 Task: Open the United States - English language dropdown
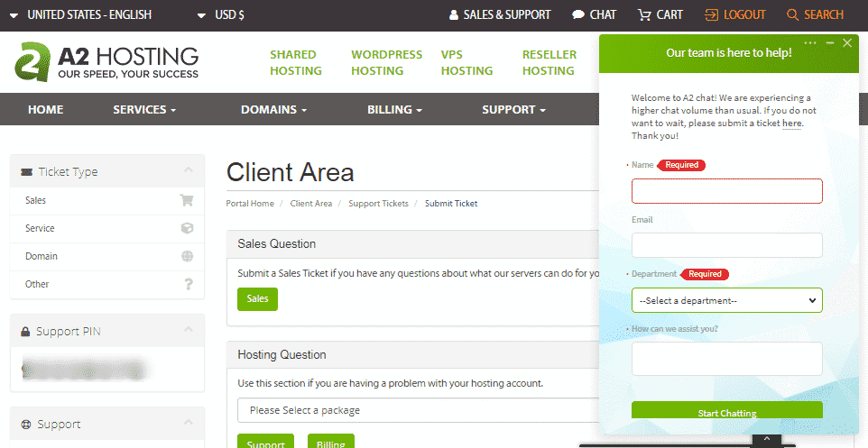click(x=81, y=15)
